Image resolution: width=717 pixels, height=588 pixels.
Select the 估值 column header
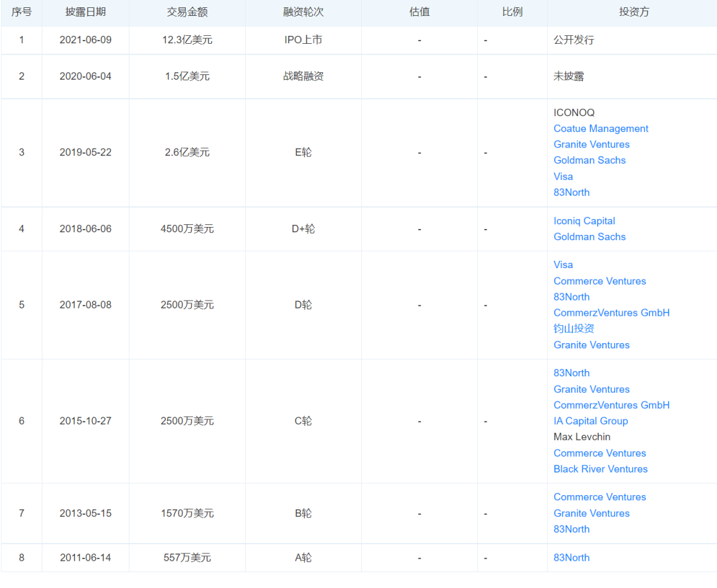click(420, 13)
